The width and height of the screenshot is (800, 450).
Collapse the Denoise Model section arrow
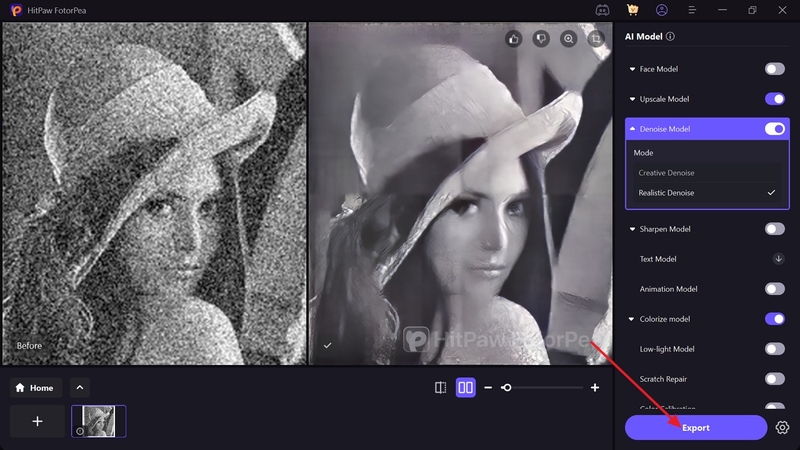(x=632, y=129)
